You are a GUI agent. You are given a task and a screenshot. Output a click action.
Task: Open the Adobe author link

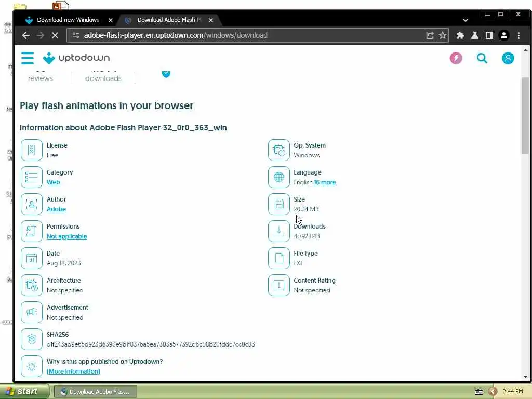click(56, 209)
